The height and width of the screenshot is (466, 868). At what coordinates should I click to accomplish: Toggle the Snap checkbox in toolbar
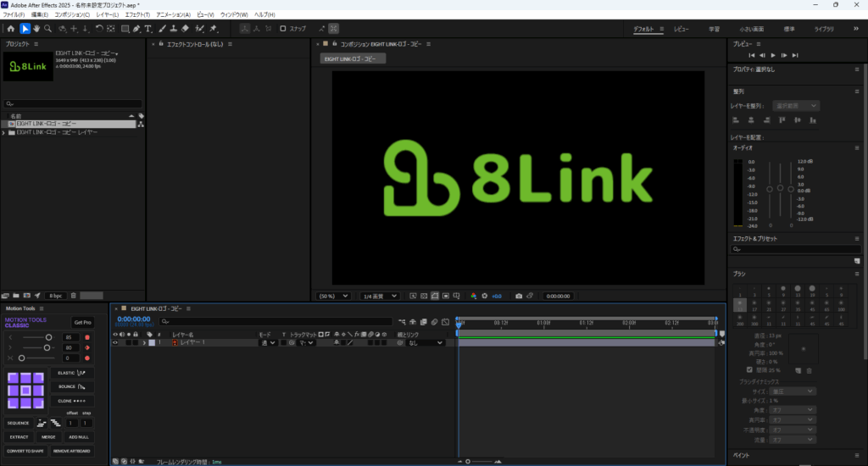[283, 29]
